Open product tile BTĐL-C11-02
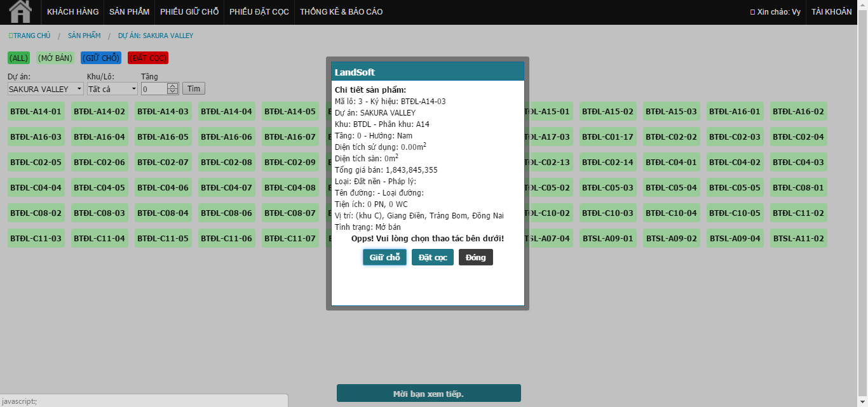Viewport: 868px width, 407px height. 799,213
